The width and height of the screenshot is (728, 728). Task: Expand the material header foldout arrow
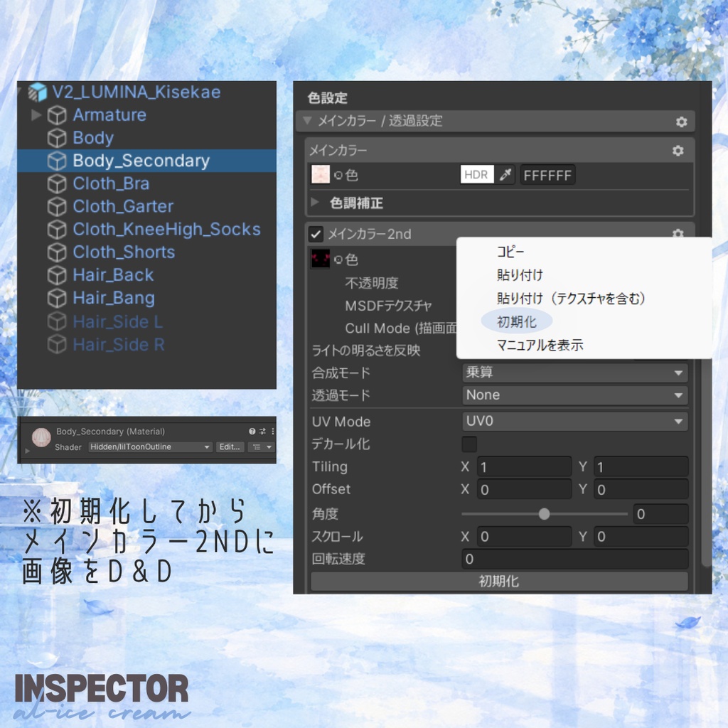click(28, 451)
